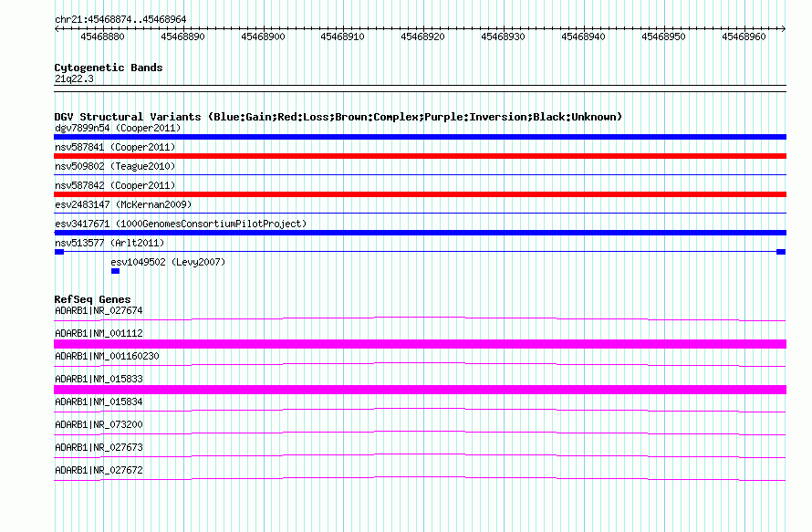812x532 pixels.
Task: Click the DGV Structural Variants track title
Action: coord(338,117)
